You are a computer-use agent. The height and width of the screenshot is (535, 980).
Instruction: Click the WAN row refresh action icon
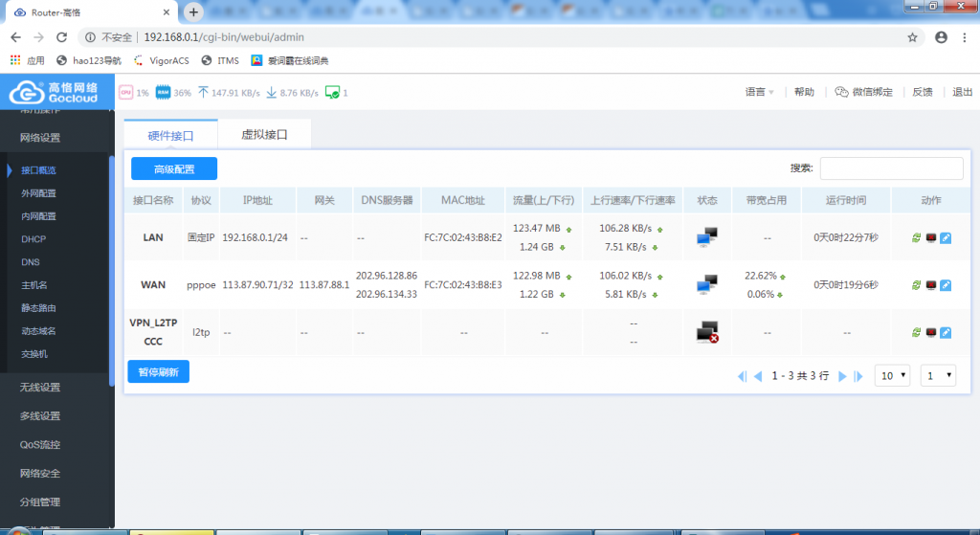916,285
